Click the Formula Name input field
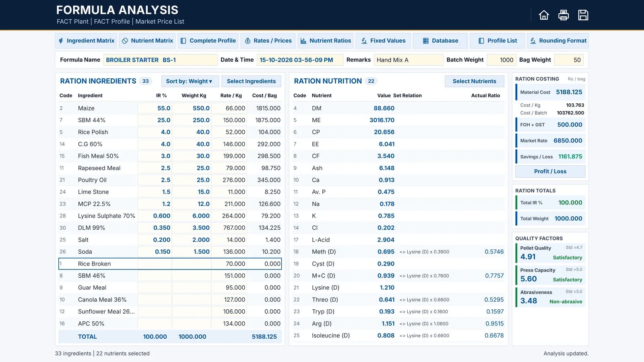The image size is (644, 362). 160,60
